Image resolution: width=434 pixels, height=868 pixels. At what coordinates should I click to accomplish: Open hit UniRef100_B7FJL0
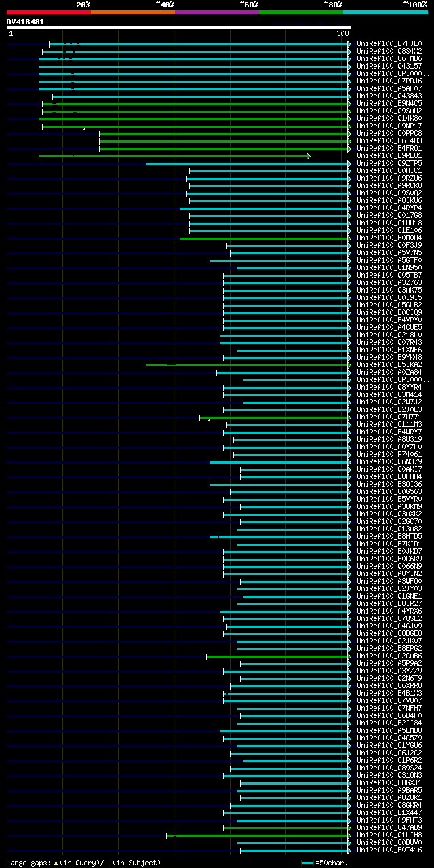[x=389, y=44]
